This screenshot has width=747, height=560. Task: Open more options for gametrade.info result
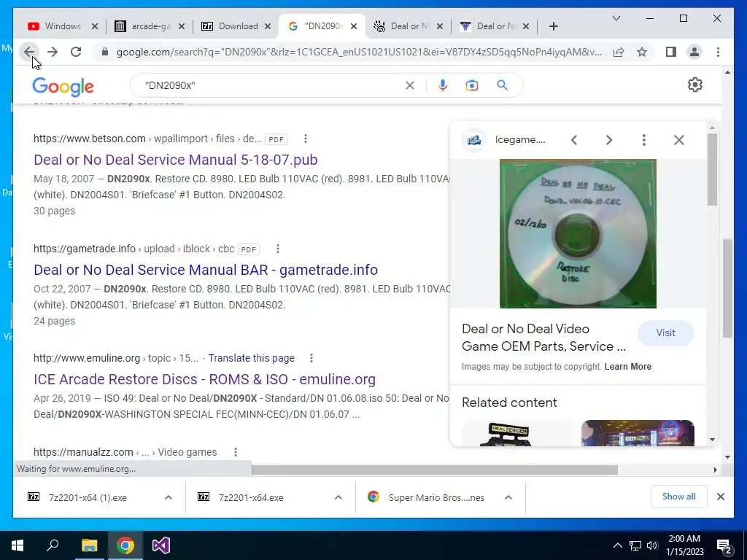point(278,249)
